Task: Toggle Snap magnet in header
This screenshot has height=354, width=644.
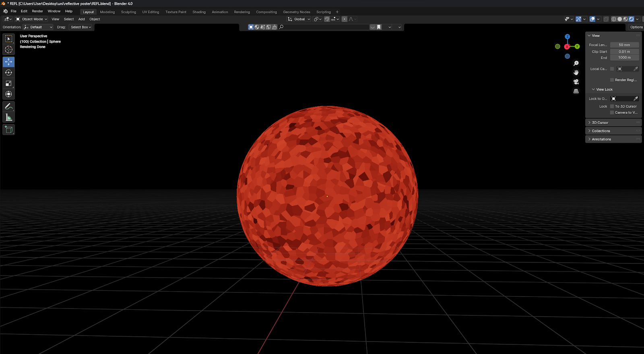Action: [x=327, y=19]
